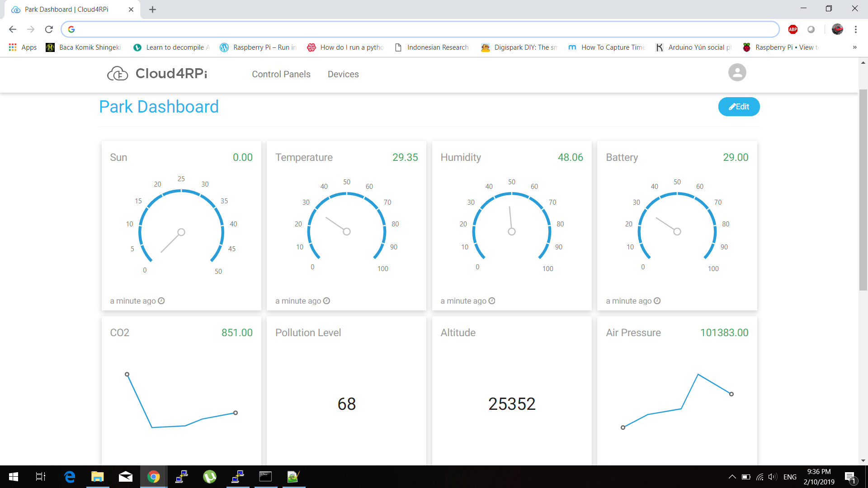Click into the browser address bar
This screenshot has width=868, height=488.
(420, 29)
